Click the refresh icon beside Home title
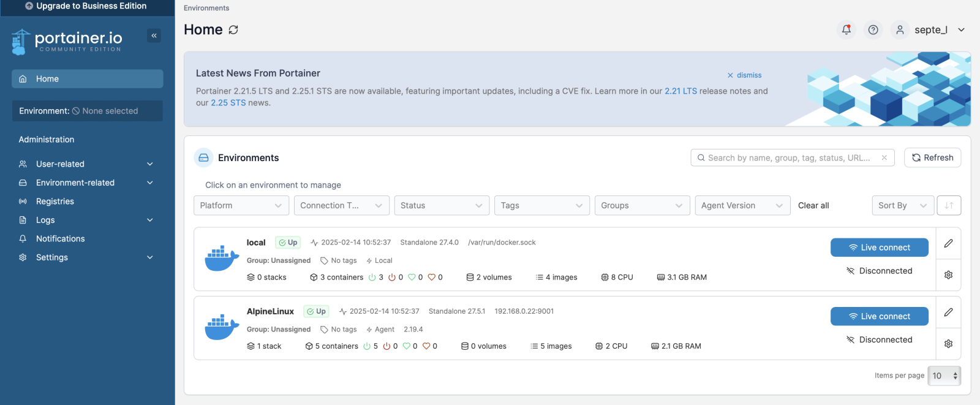Screen dimensions: 980x405 [233, 30]
